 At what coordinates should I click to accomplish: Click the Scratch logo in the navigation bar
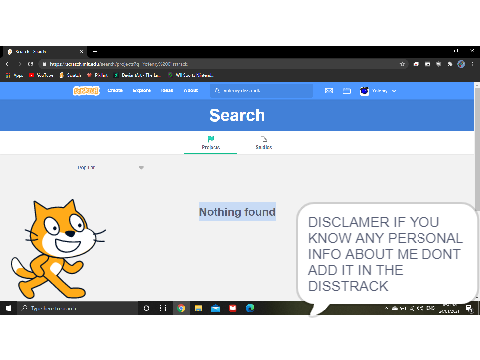pyautogui.click(x=86, y=91)
